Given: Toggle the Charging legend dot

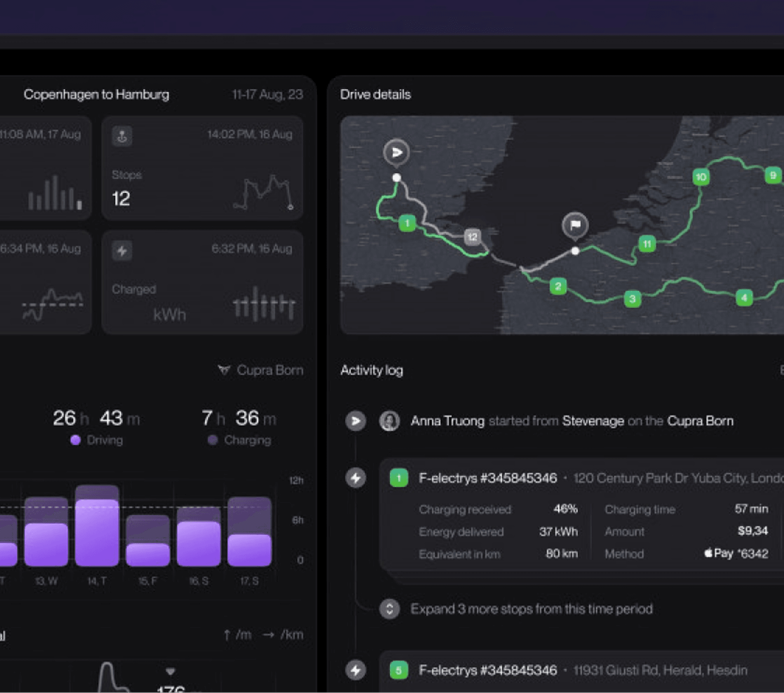Looking at the screenshot, I should coord(213,440).
